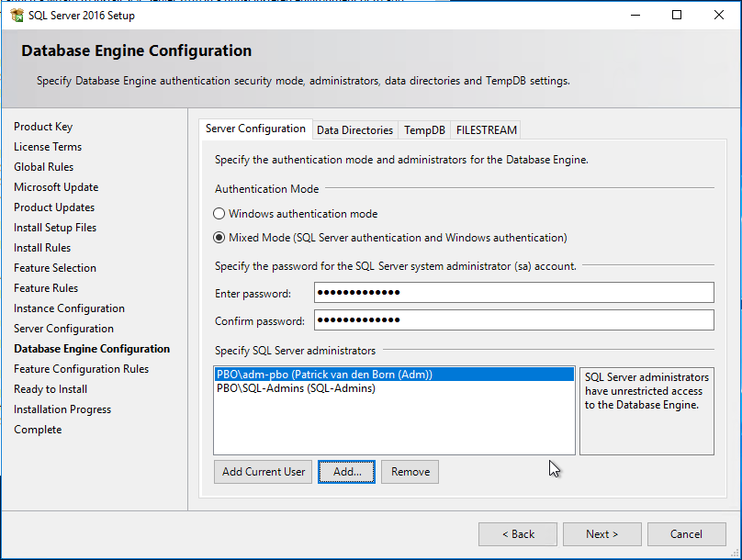
Task: Click Ready to Install step
Action: point(51,389)
